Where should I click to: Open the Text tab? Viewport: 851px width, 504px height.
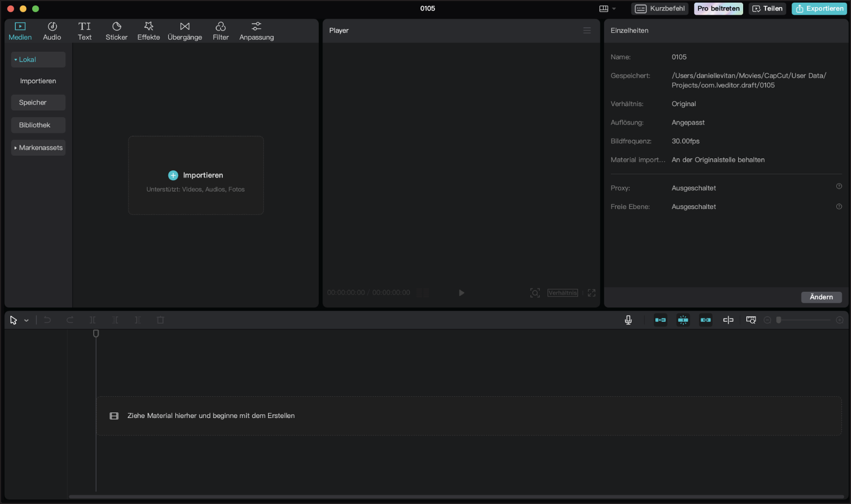tap(84, 31)
